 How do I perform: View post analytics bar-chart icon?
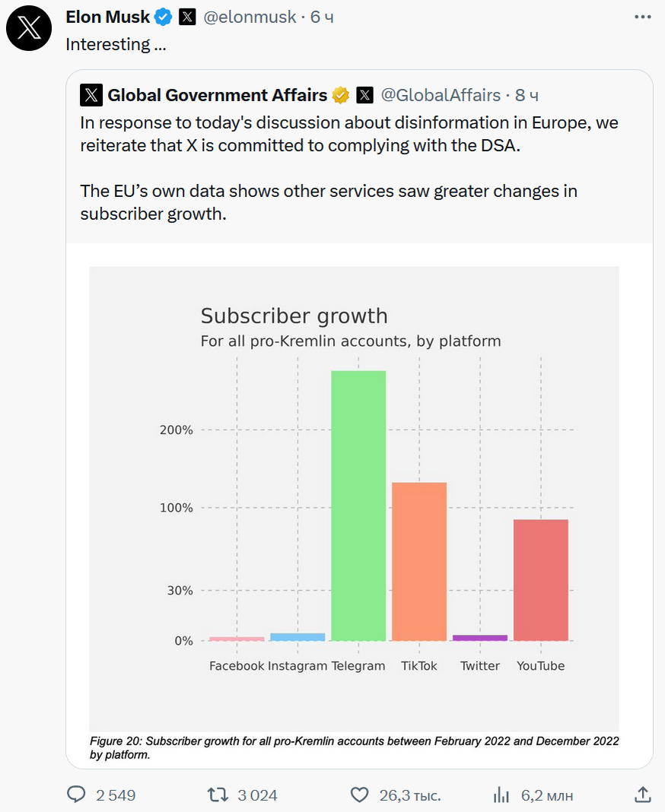[501, 795]
